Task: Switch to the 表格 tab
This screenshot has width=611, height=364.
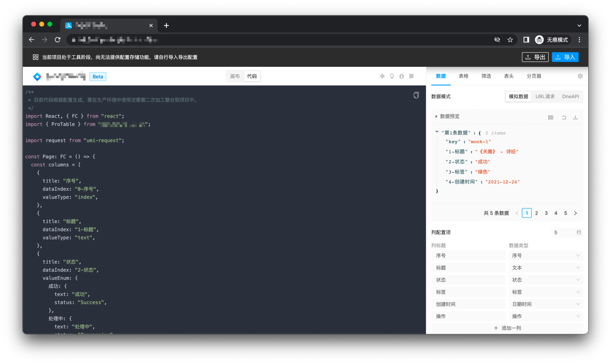Action: pyautogui.click(x=464, y=76)
